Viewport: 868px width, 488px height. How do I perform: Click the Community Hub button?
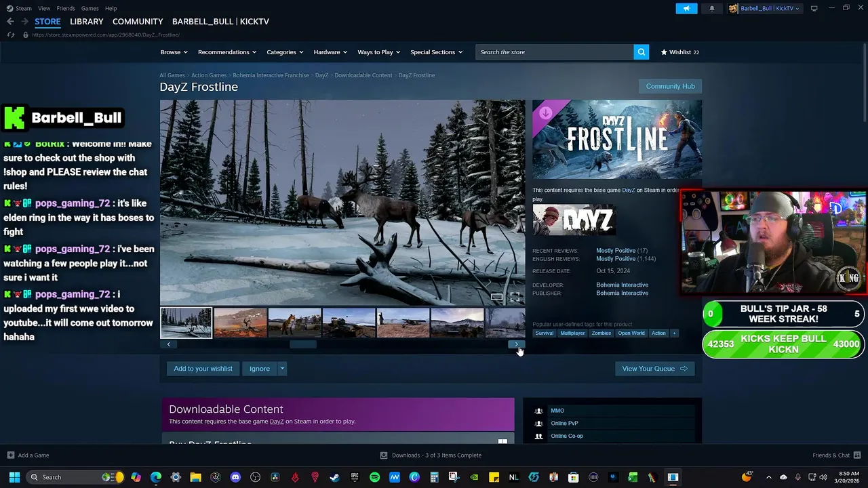coord(670,86)
